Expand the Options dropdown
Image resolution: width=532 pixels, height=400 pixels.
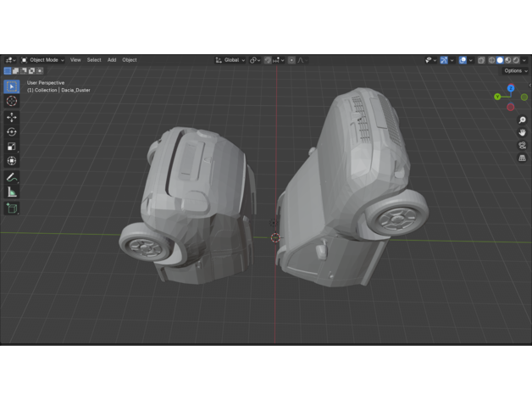pos(515,71)
